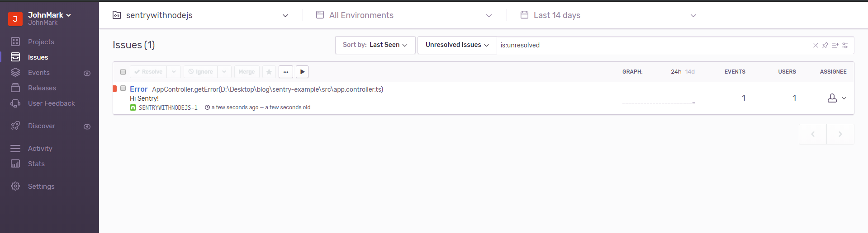Open the Unresolved Issues saved search dropdown
This screenshot has width=868, height=233.
(457, 45)
